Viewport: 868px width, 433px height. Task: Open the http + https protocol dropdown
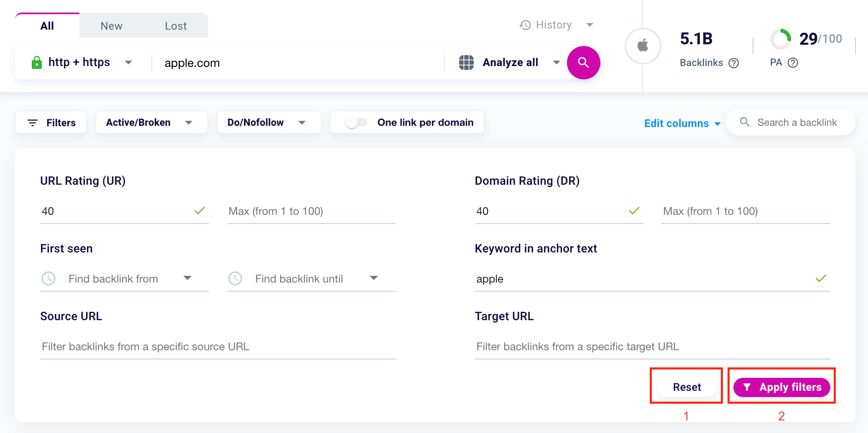tap(128, 63)
